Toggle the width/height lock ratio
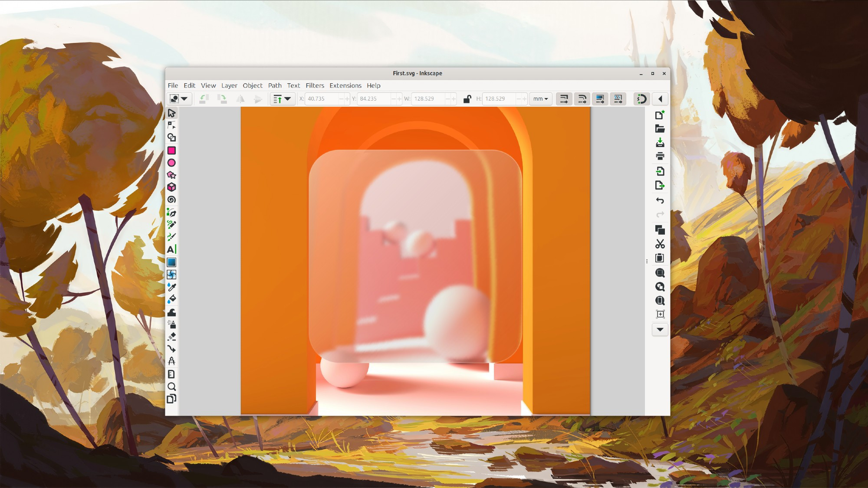 467,99
